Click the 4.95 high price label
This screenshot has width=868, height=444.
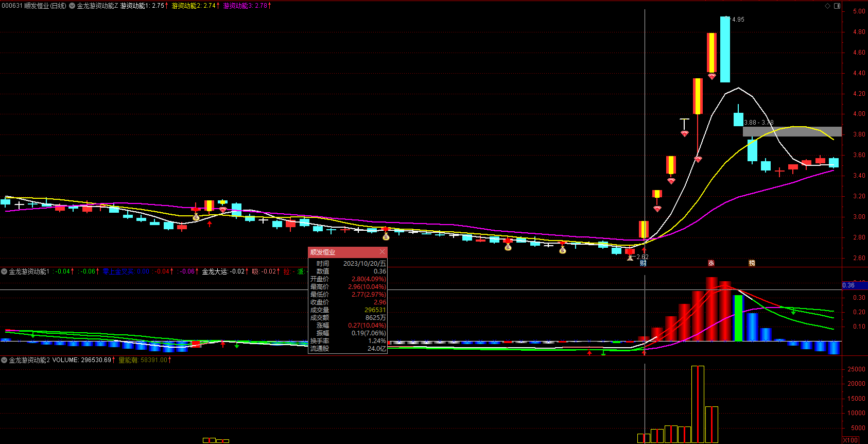coord(738,20)
